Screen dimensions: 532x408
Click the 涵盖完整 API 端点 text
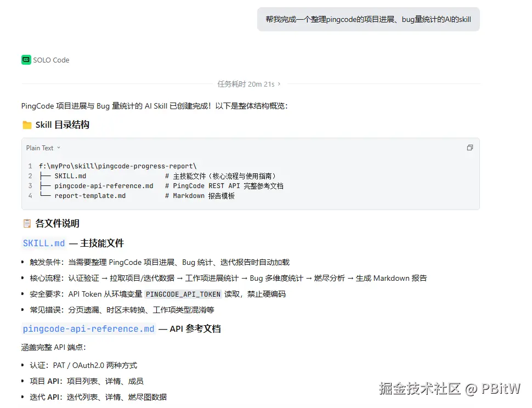[x=54, y=347]
